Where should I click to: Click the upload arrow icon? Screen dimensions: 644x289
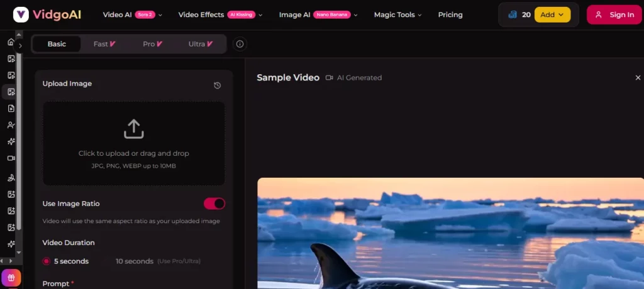tap(134, 129)
